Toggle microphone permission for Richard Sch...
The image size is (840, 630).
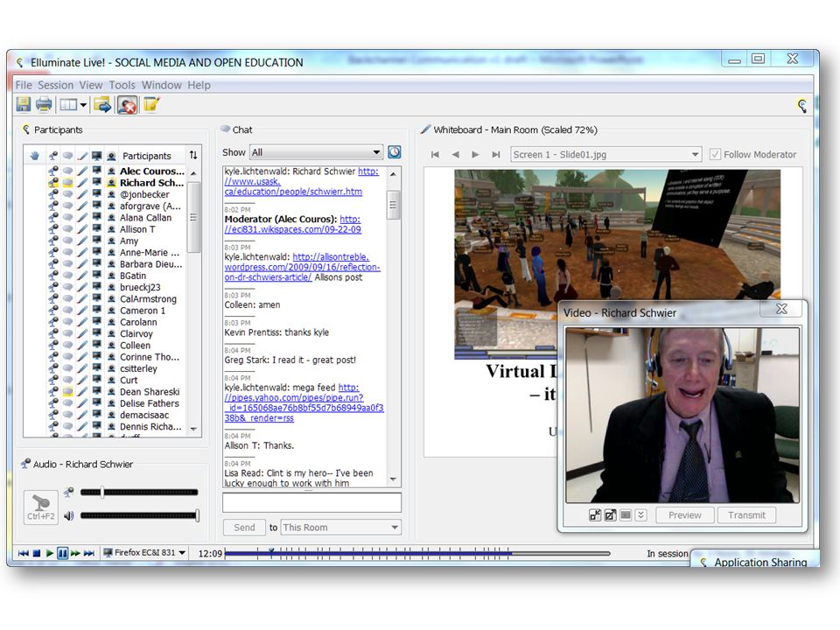click(x=53, y=183)
